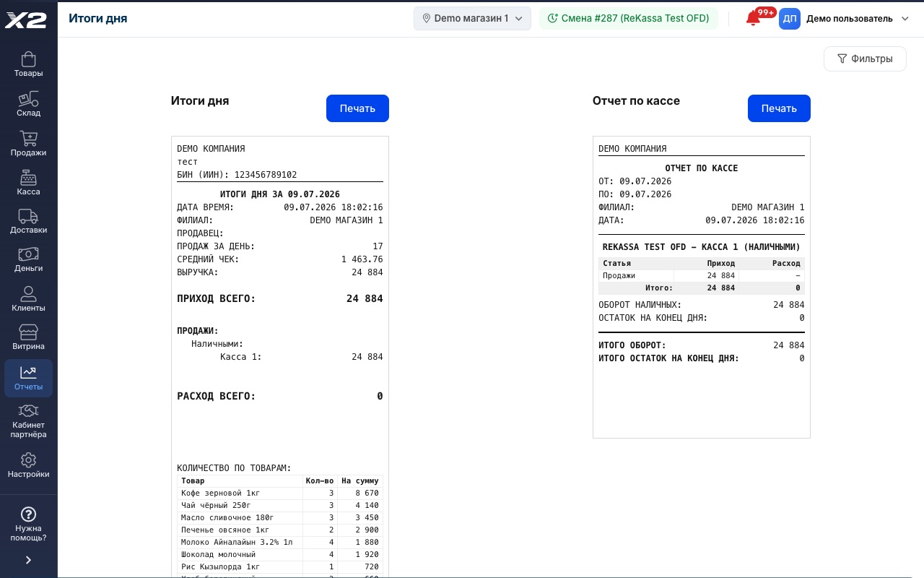The height and width of the screenshot is (578, 924).
Task: Open the Деньги money icon
Action: click(x=28, y=254)
